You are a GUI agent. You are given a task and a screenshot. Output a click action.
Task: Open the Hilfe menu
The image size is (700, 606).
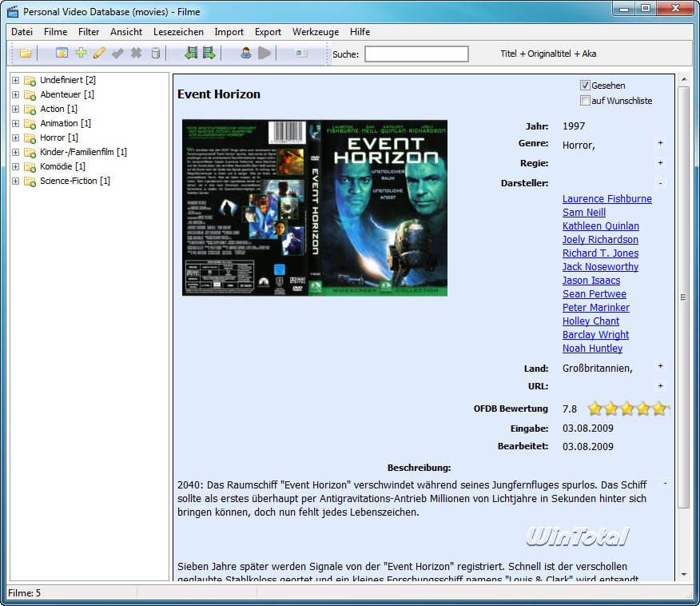point(360,32)
